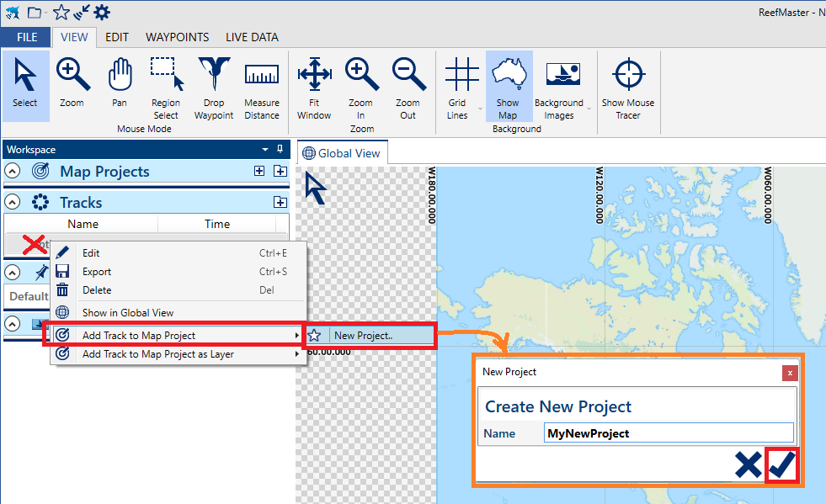The image size is (826, 504).
Task: Choose New Project.. from the submenu
Action: [x=363, y=336]
